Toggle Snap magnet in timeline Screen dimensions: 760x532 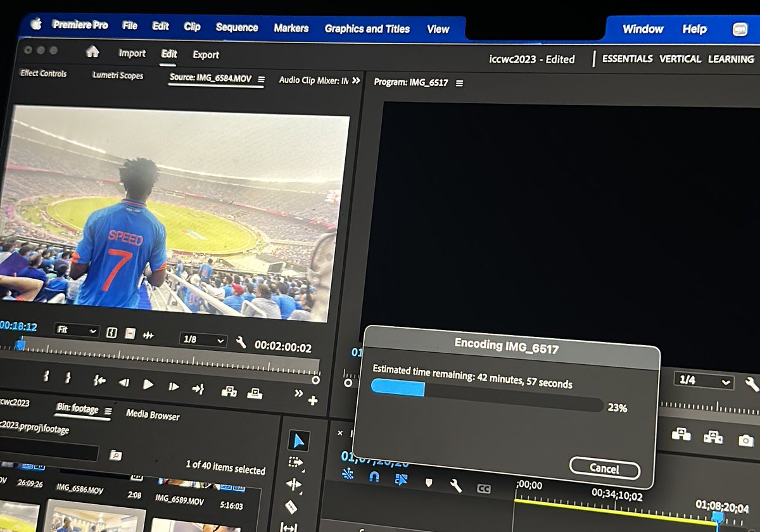[374, 476]
